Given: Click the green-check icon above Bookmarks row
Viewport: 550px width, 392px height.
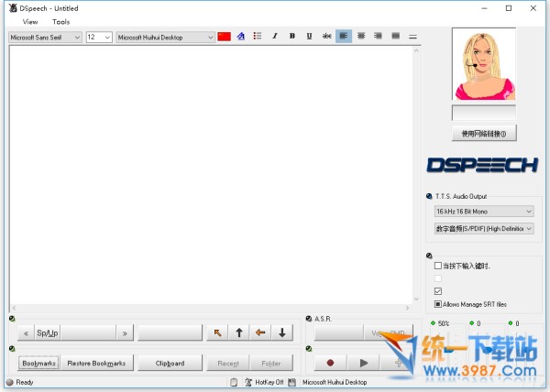Looking at the screenshot, I should coord(12,349).
